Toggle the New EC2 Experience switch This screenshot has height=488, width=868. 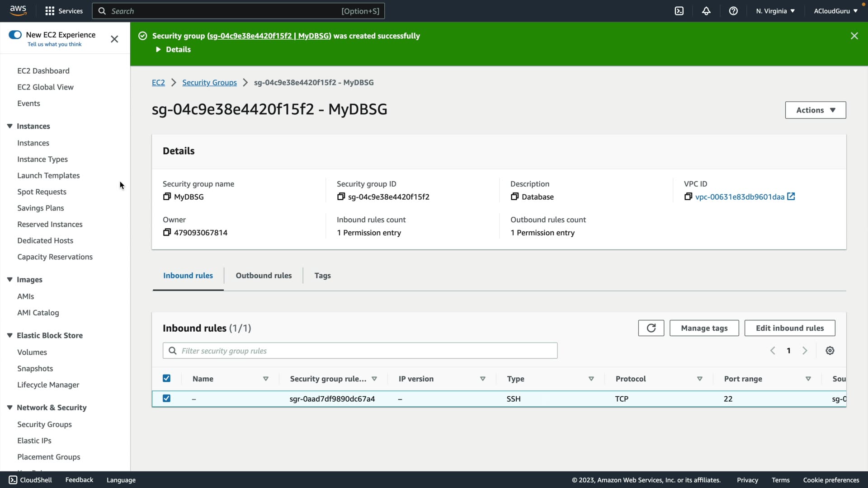tap(15, 35)
